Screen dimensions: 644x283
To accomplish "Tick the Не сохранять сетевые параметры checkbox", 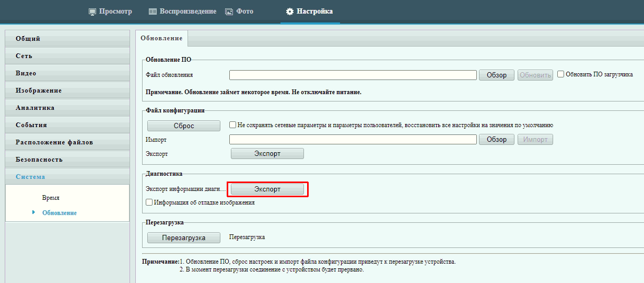I will click(233, 125).
